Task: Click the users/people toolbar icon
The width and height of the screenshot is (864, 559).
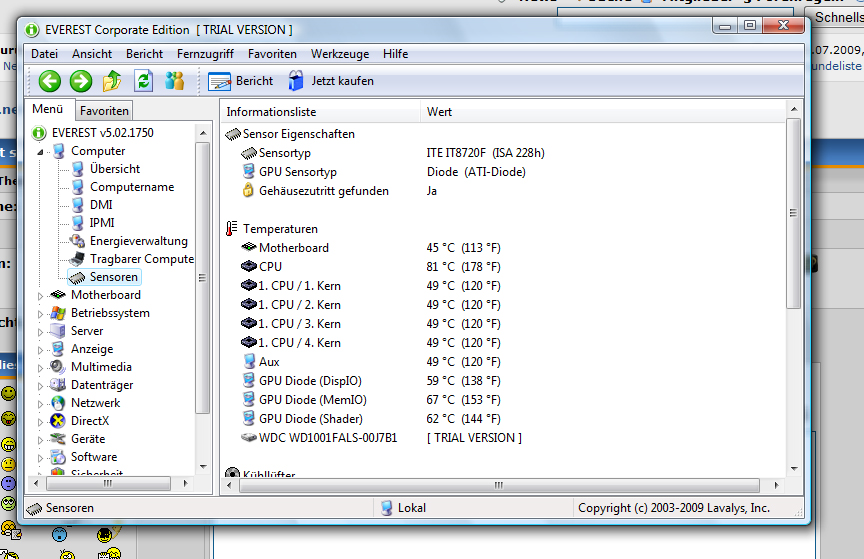Action: tap(174, 81)
